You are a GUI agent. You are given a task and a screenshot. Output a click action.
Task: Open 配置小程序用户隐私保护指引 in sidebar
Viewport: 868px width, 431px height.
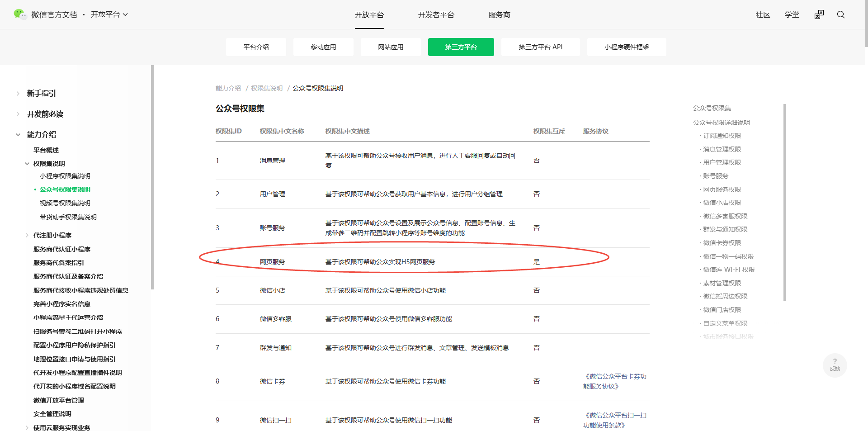pos(75,345)
